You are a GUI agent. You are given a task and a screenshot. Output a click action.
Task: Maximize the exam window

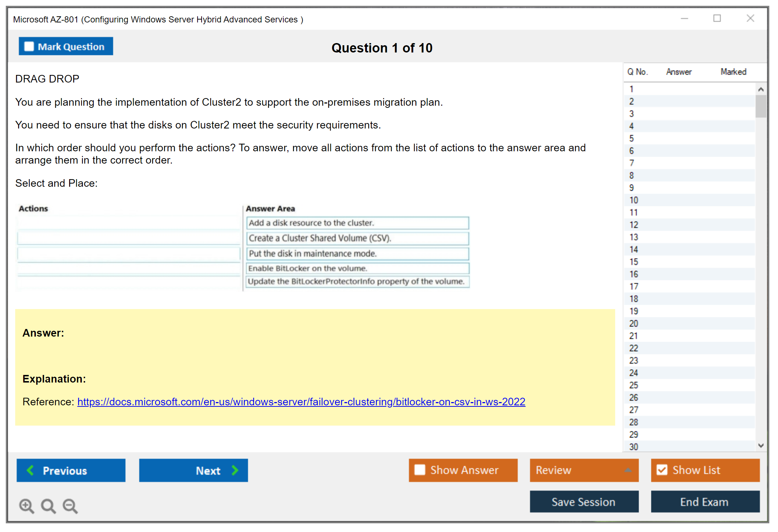click(717, 18)
